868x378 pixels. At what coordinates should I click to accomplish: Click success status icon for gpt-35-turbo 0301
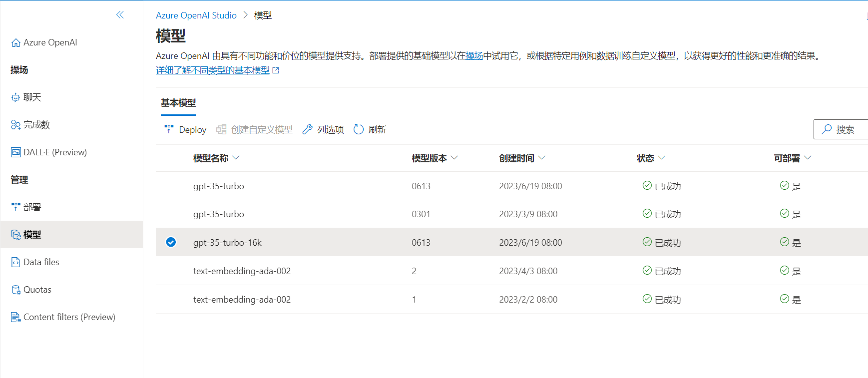[647, 213]
